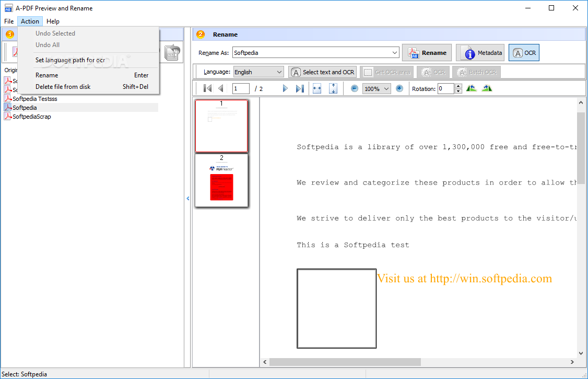Click scroll right arrow of preview
This screenshot has width=588, height=379.
[x=572, y=362]
